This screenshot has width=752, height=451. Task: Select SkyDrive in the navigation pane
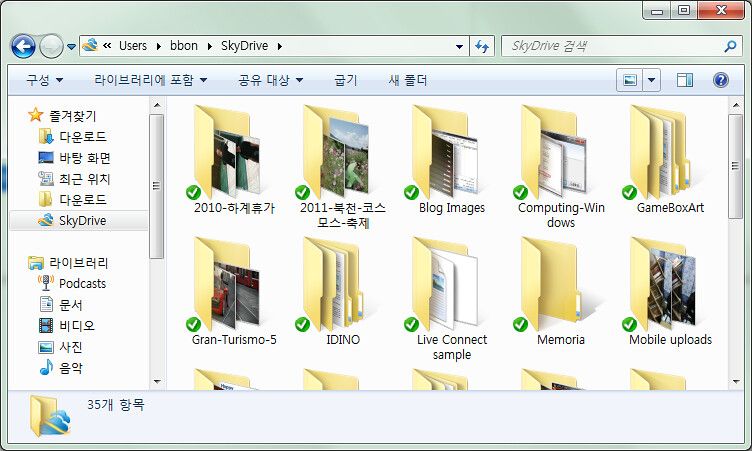click(x=79, y=221)
